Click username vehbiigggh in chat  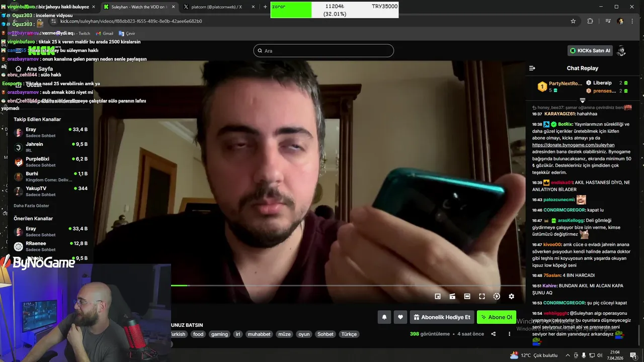coord(555,313)
